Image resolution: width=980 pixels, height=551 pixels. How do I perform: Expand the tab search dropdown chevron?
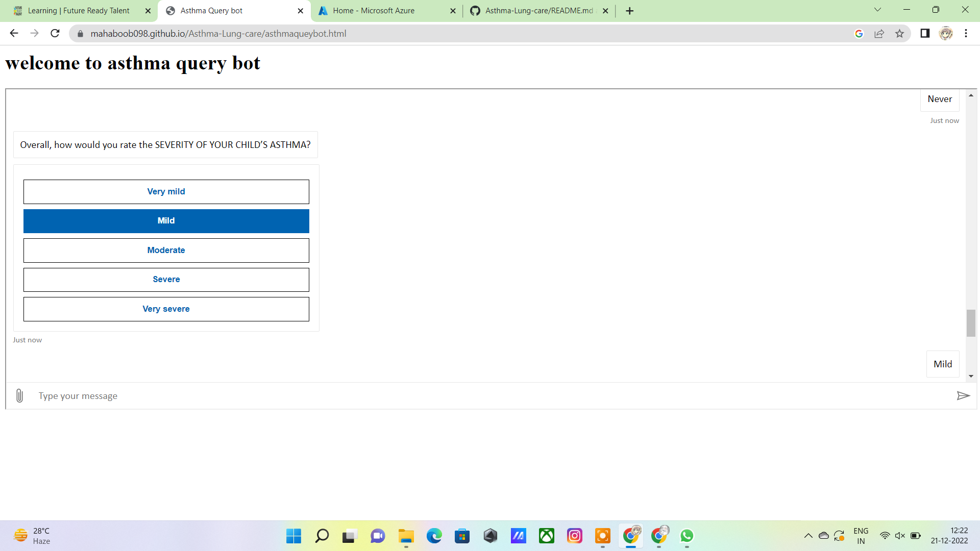tap(877, 10)
